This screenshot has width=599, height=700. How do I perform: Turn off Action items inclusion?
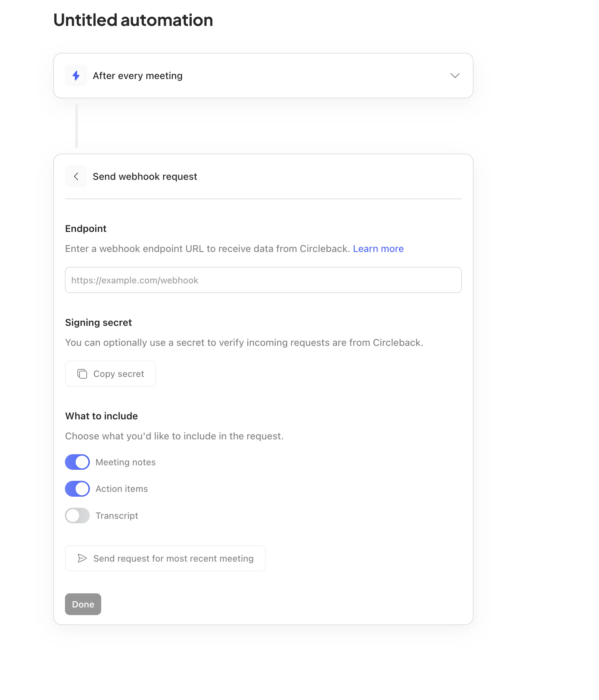(x=77, y=488)
